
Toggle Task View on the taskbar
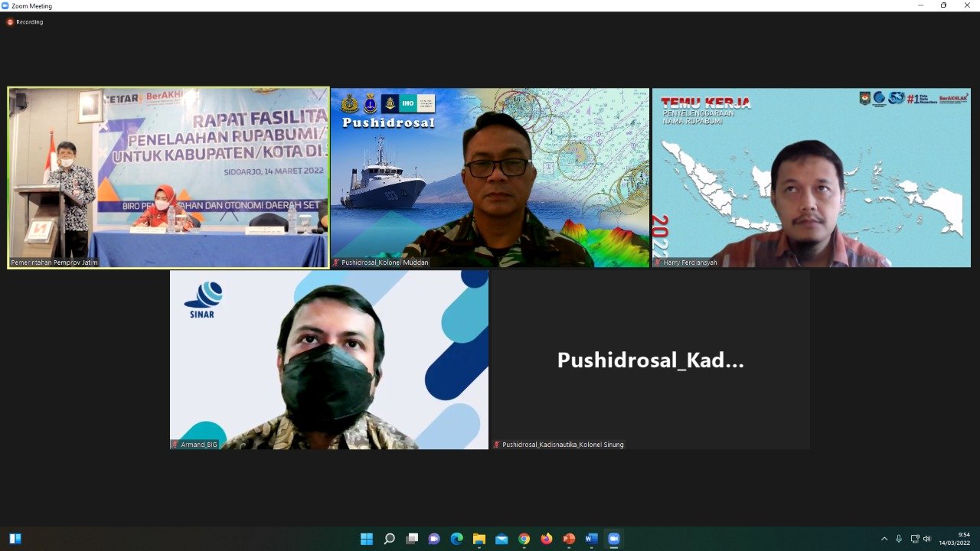coord(412,539)
